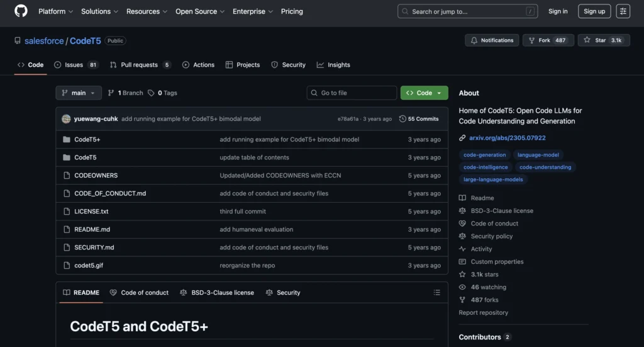
Task: Click the Sign in link
Action: 558,11
